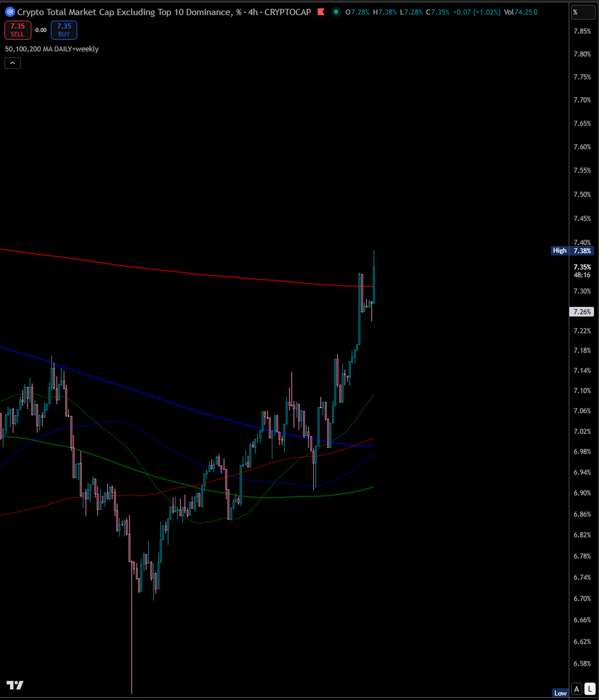Click the green market status dot
The height and width of the screenshot is (700, 599).
pyautogui.click(x=337, y=12)
